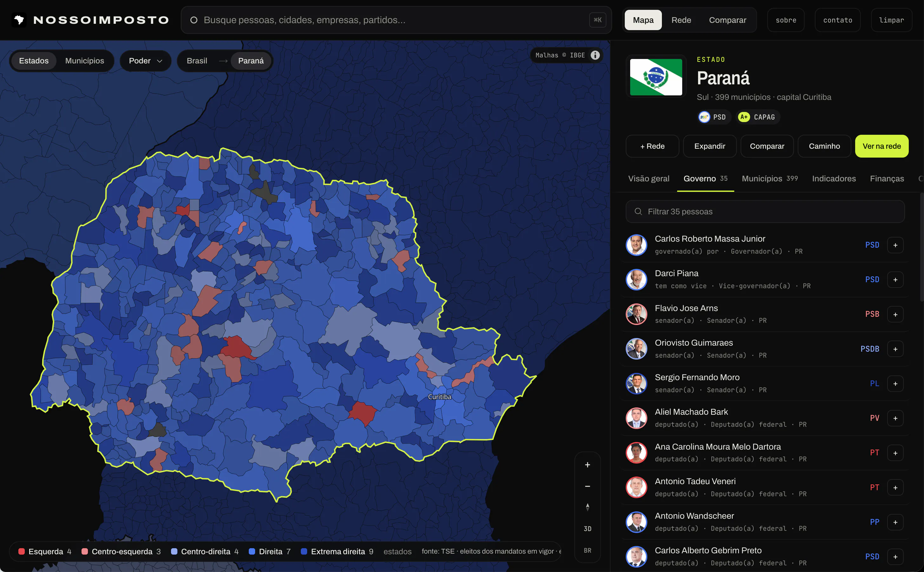
Task: Toggle the BR whole-country view
Action: pyautogui.click(x=587, y=550)
